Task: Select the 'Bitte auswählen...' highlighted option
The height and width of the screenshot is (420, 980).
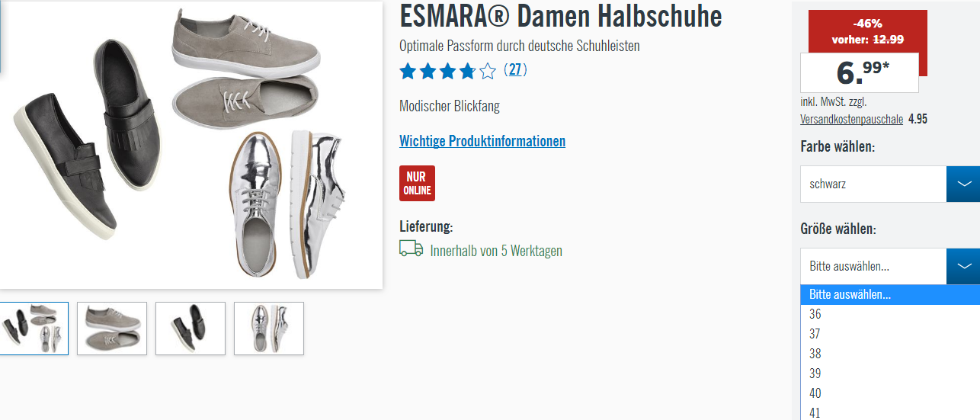Action: pos(890,295)
